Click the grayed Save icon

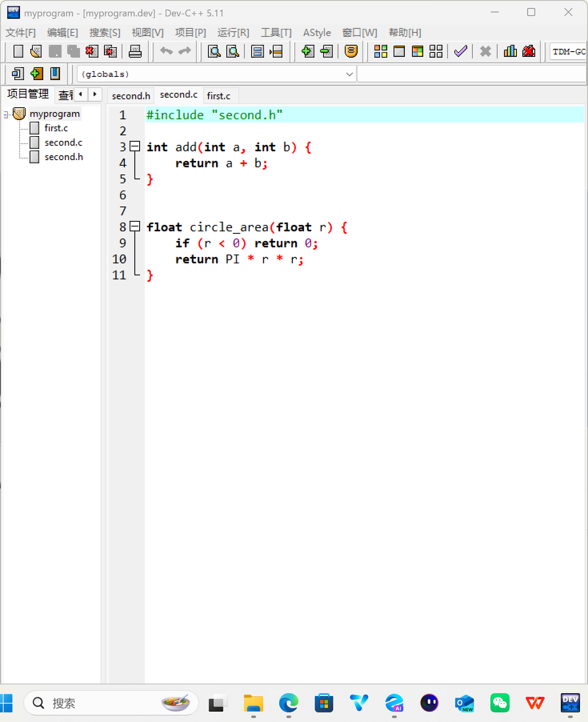(x=55, y=51)
